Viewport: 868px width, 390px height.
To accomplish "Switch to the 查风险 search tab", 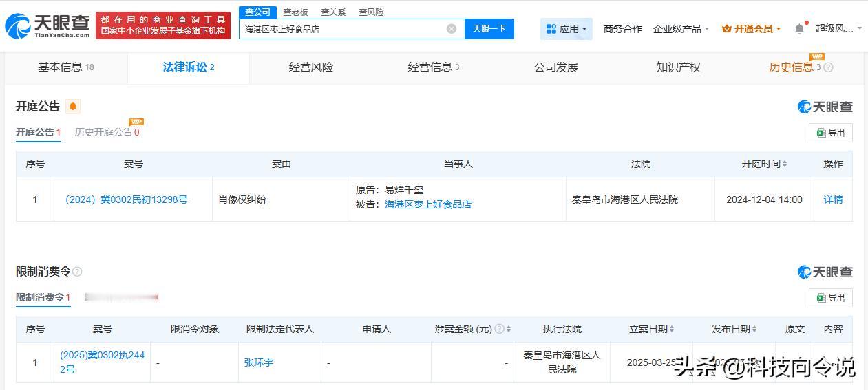I will coord(371,12).
